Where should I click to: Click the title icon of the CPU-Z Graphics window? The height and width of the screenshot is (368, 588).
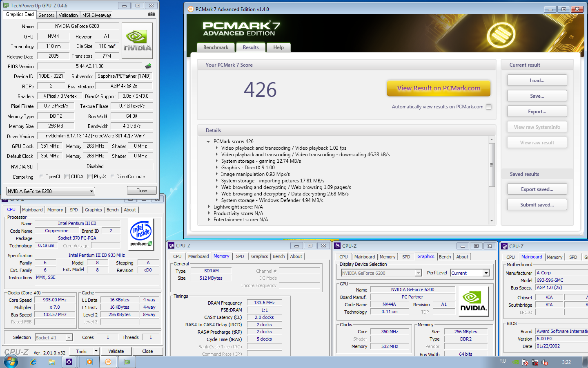[337, 246]
